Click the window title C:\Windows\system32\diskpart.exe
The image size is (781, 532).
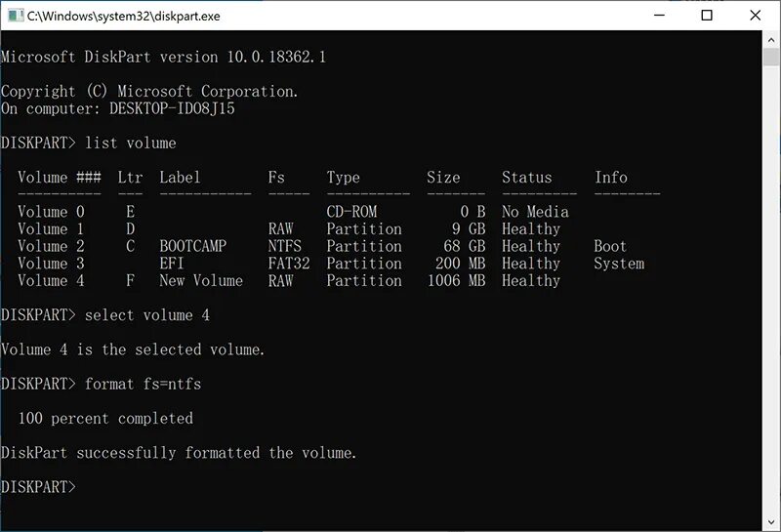click(x=124, y=16)
